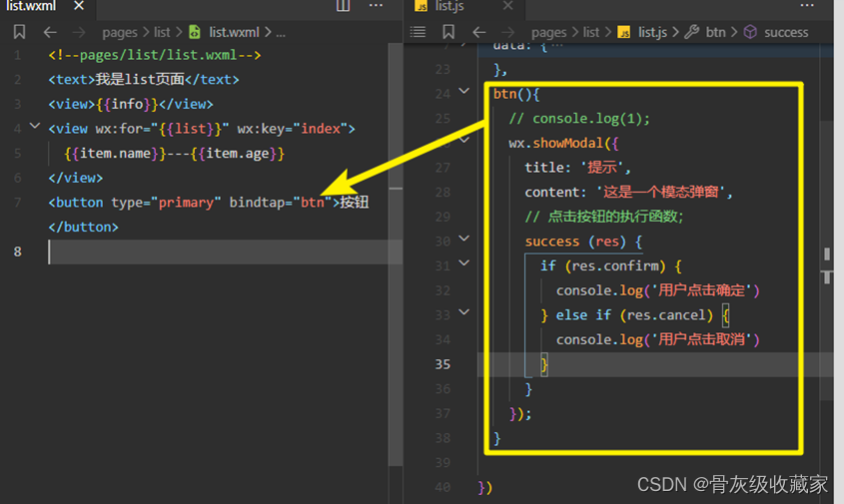Open 'list' folder in the list.wxml breadcrumb

tap(162, 32)
